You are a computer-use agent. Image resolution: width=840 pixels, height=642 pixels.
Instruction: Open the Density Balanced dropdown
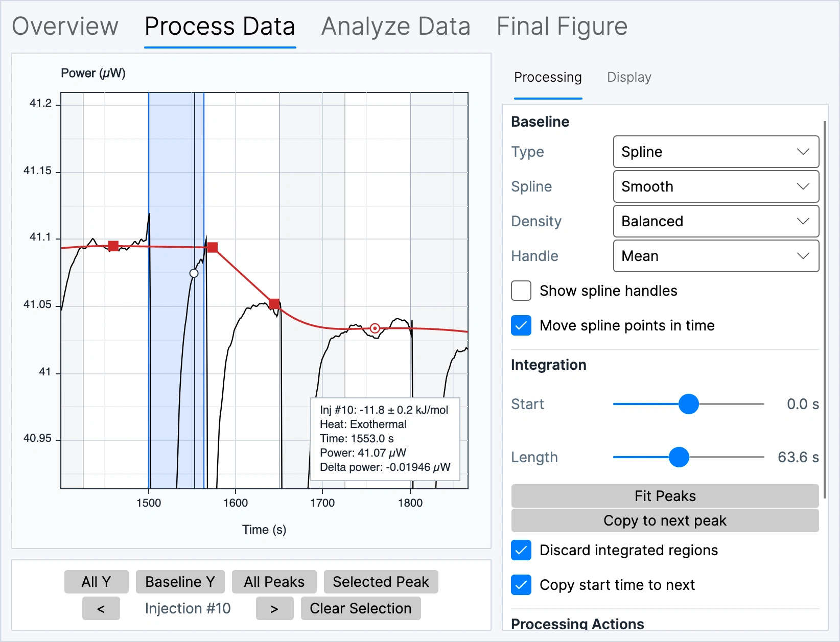716,221
